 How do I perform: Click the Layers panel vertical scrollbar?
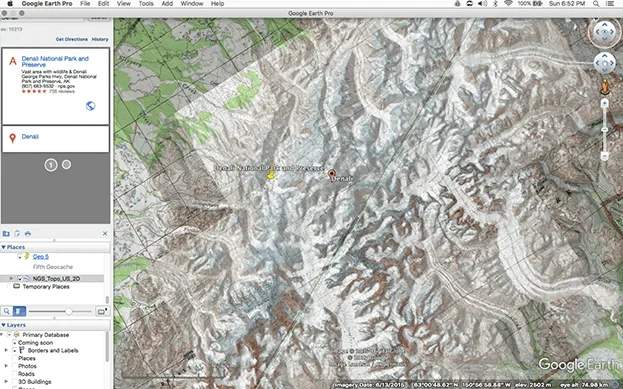point(107,347)
